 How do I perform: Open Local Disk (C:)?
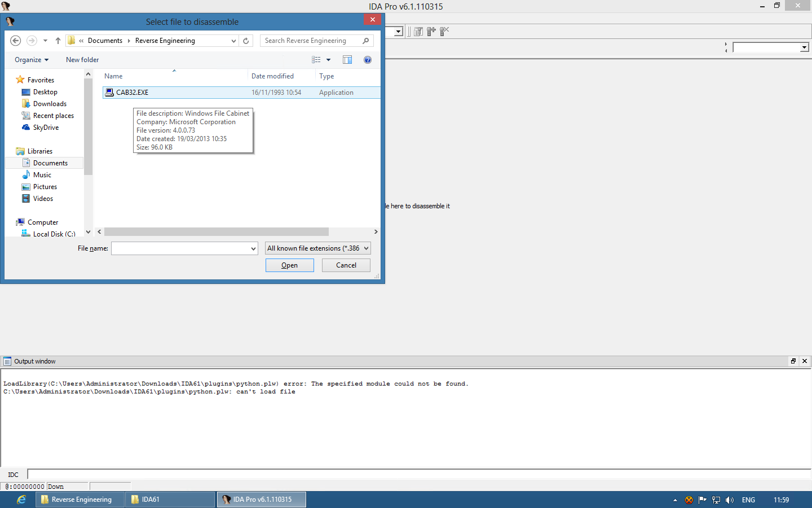tap(54, 234)
